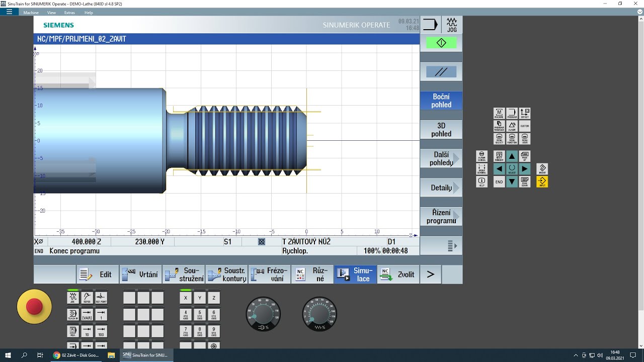This screenshot has height=362, width=644.
Task: Expand the Další pohledy submenu softkey
Action: click(x=441, y=159)
